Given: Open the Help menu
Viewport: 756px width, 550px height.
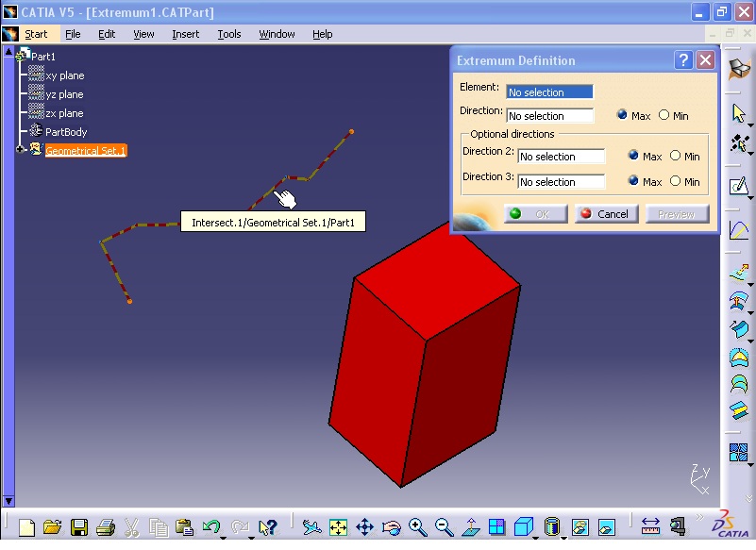Looking at the screenshot, I should click(x=323, y=34).
